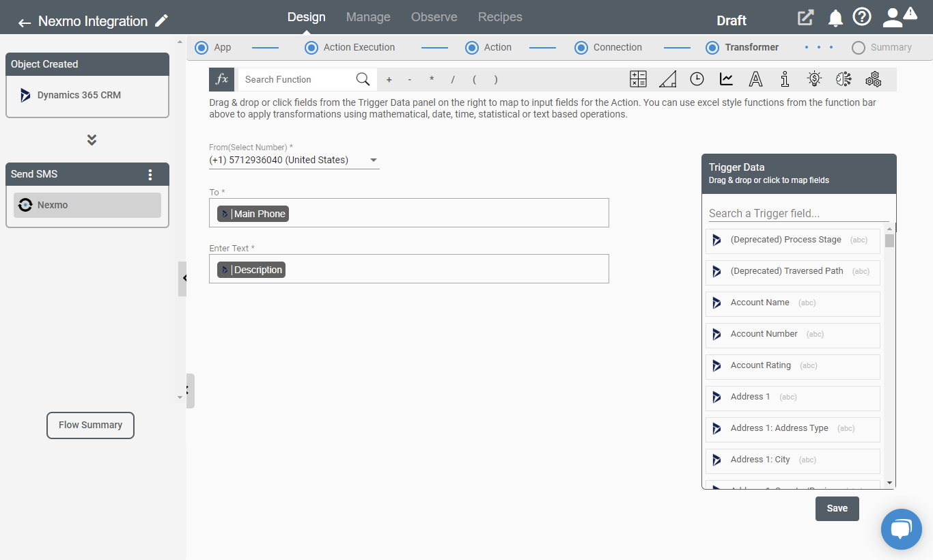Open statistical functions chart icon
The width and height of the screenshot is (933, 560).
coord(726,79)
